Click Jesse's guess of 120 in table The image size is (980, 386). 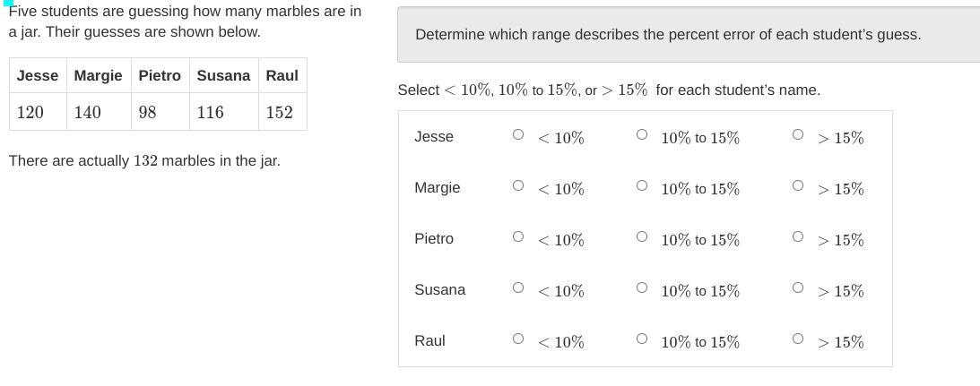click(x=30, y=112)
